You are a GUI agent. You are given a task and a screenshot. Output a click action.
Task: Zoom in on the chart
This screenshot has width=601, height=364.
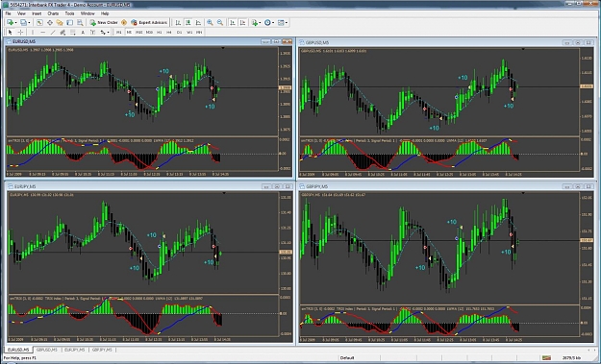pyautogui.click(x=210, y=23)
